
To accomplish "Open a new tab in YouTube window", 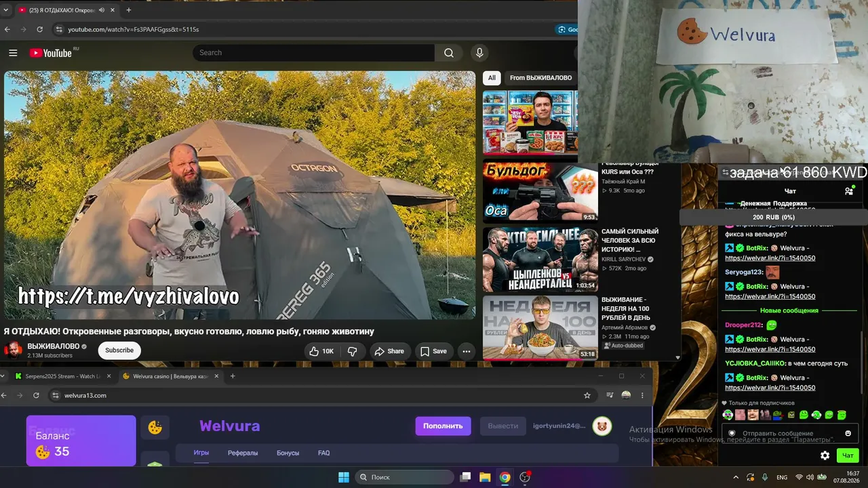I will 129,10.
